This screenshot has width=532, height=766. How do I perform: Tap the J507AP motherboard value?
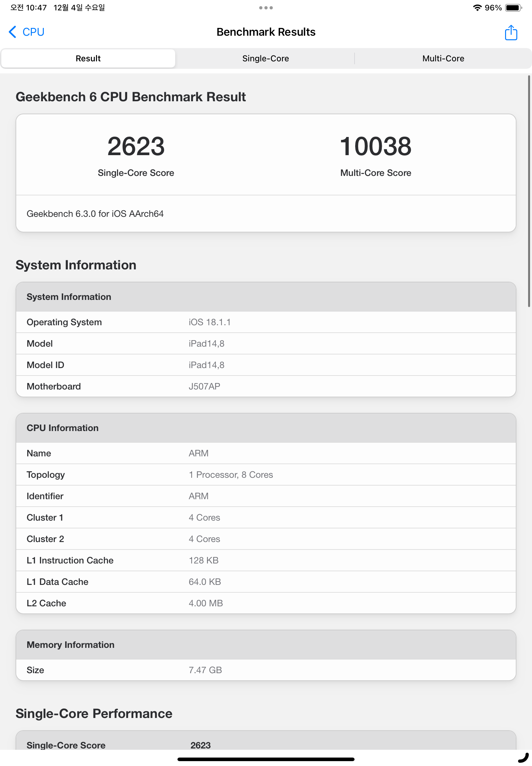204,386
